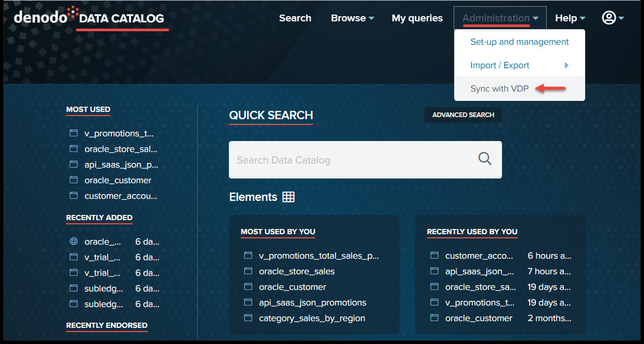Image resolution: width=644 pixels, height=344 pixels.
Task: Open the user account icon menu
Action: 613,18
